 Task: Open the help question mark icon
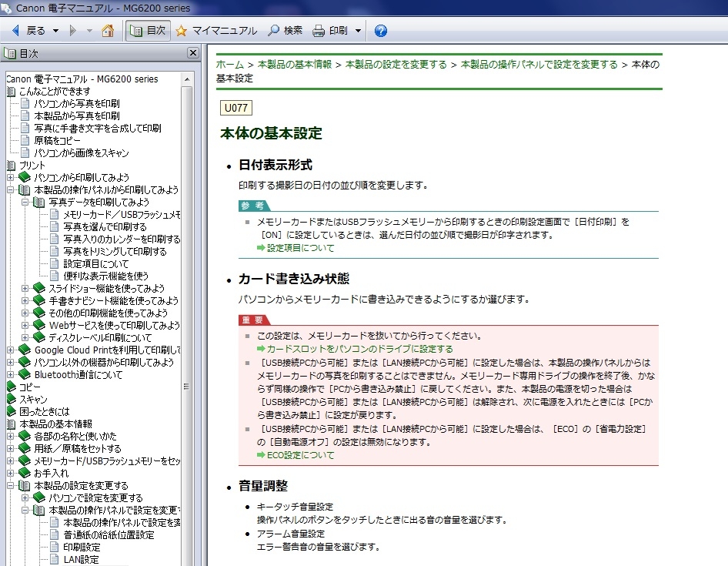tap(380, 31)
